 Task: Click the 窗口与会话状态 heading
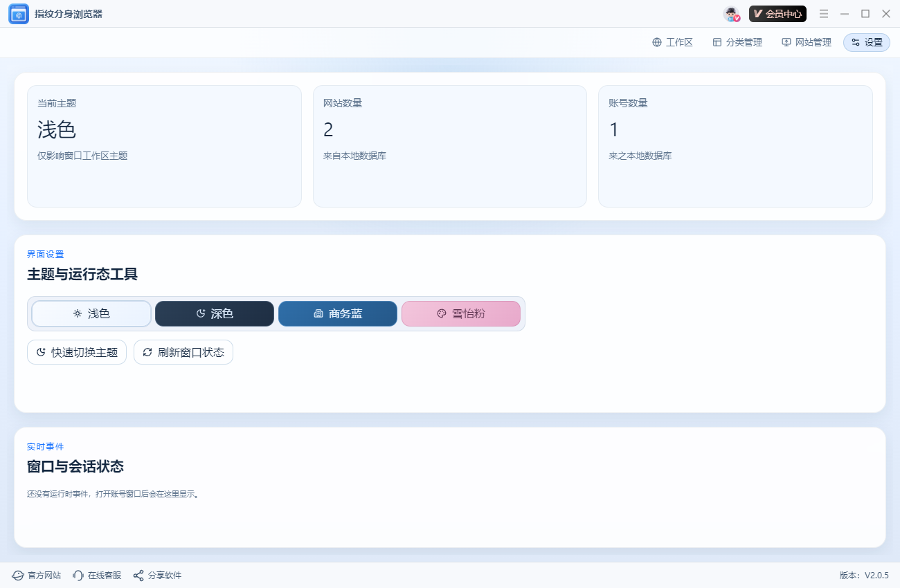(x=75, y=466)
